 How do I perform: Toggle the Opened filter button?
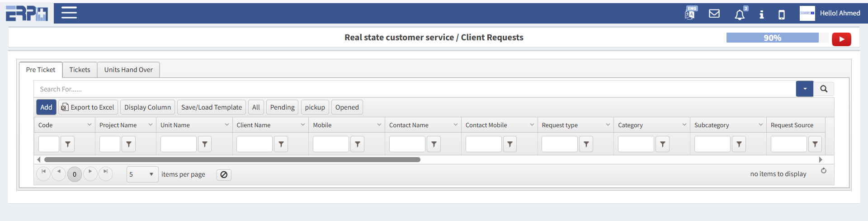pyautogui.click(x=347, y=107)
